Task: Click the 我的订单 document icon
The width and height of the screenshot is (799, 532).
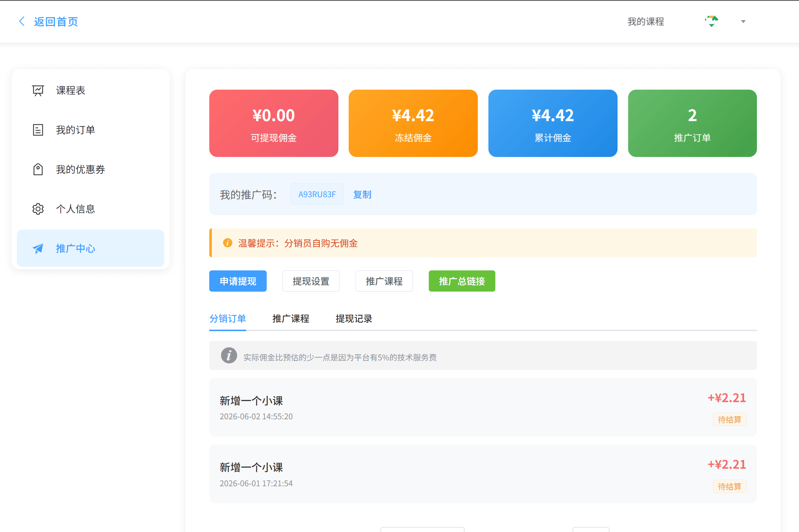Action: 38,130
